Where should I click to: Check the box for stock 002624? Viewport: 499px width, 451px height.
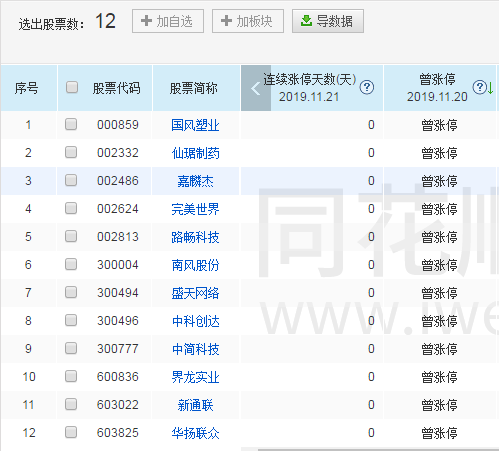pos(71,208)
